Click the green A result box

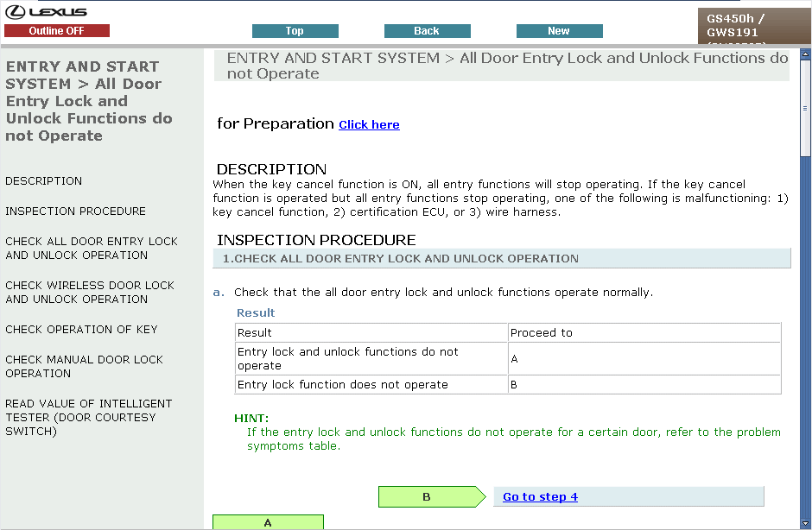point(268,522)
